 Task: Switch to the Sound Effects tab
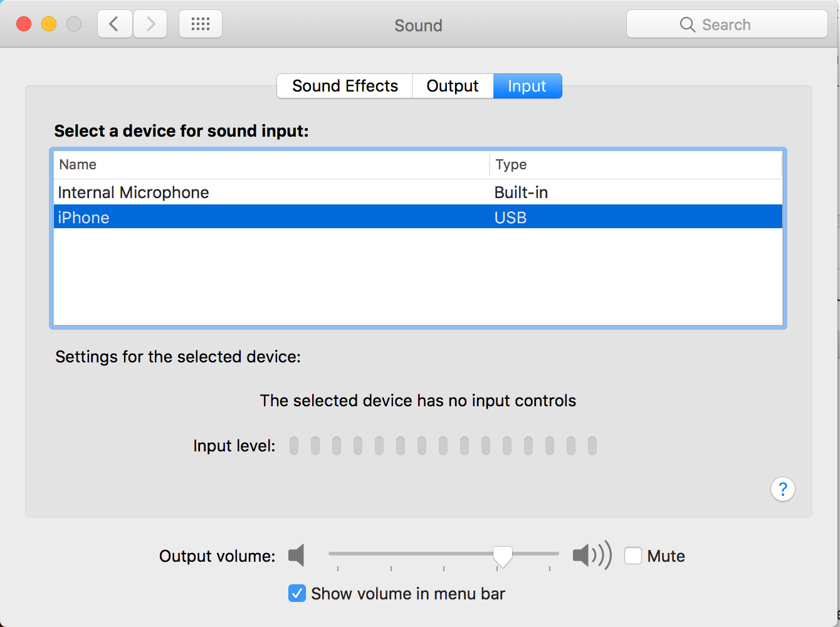click(344, 86)
